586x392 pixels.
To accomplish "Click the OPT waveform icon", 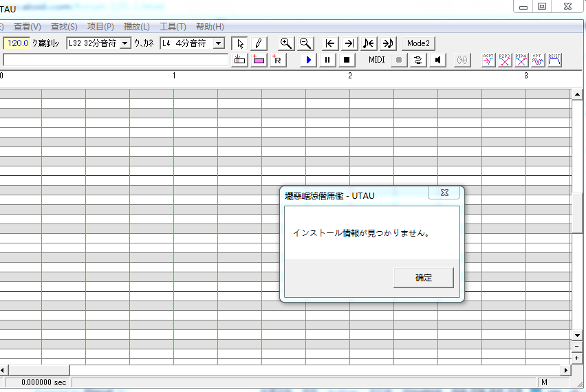I will [538, 60].
